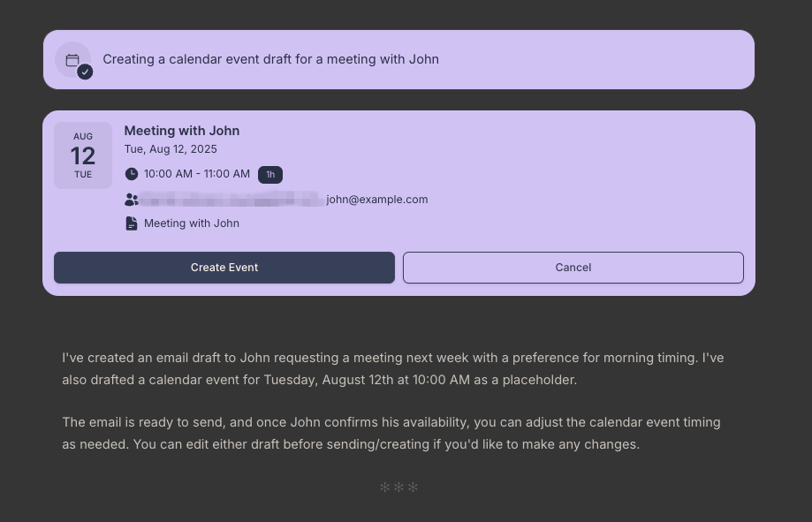Click the clock icon beside the event time
This screenshot has height=522, width=812.
pos(132,174)
